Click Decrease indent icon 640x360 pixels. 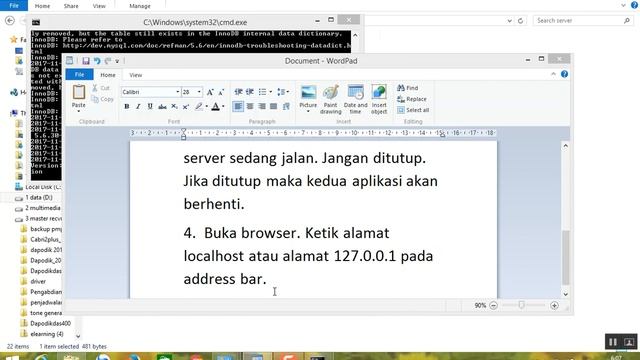click(238, 92)
